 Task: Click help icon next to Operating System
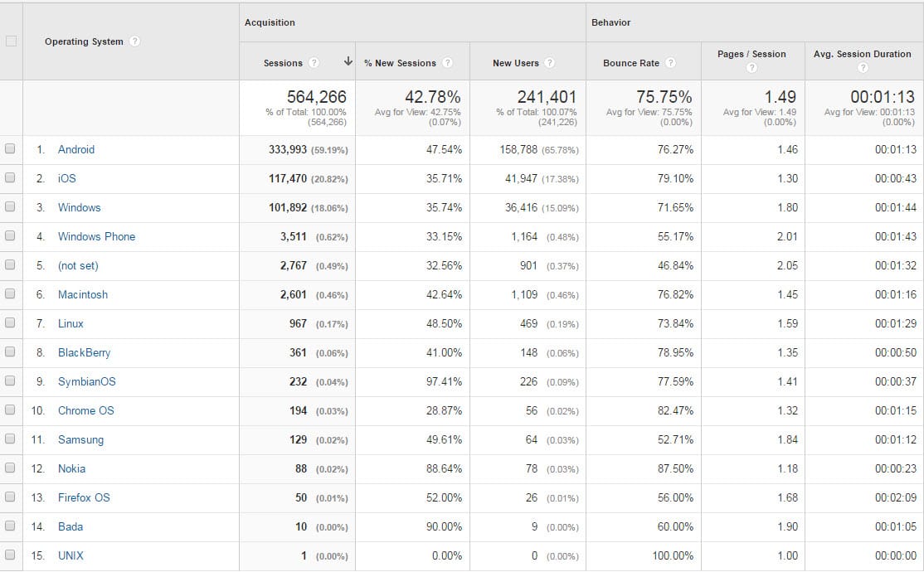tap(135, 41)
